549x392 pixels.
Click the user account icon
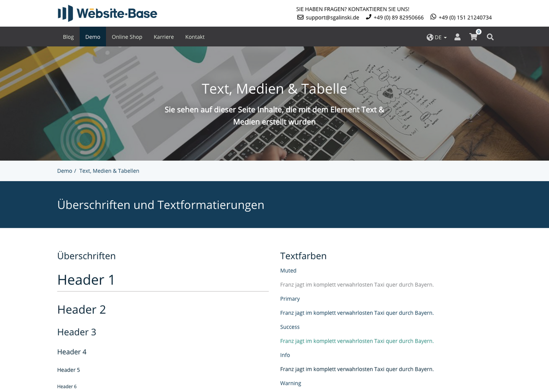click(x=458, y=37)
